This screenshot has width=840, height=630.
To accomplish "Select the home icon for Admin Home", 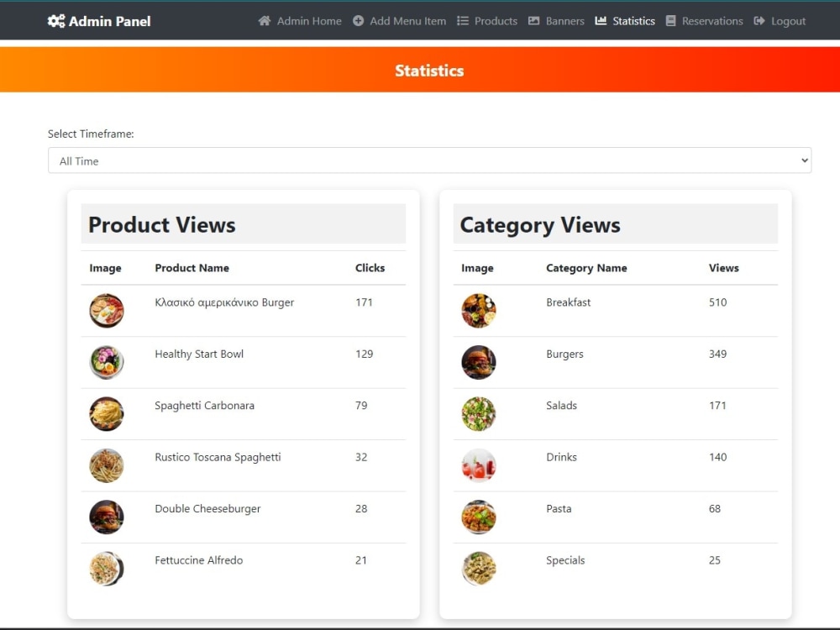I will (265, 21).
